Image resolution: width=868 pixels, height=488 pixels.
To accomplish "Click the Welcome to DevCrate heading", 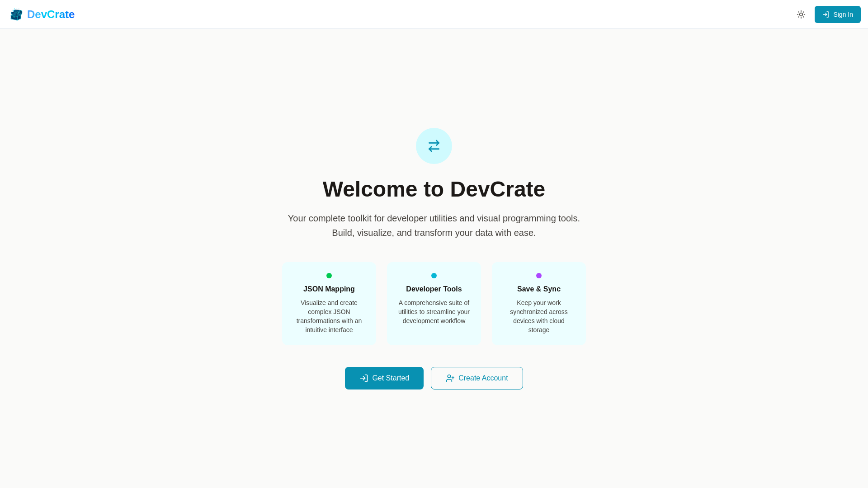I will point(434,189).
